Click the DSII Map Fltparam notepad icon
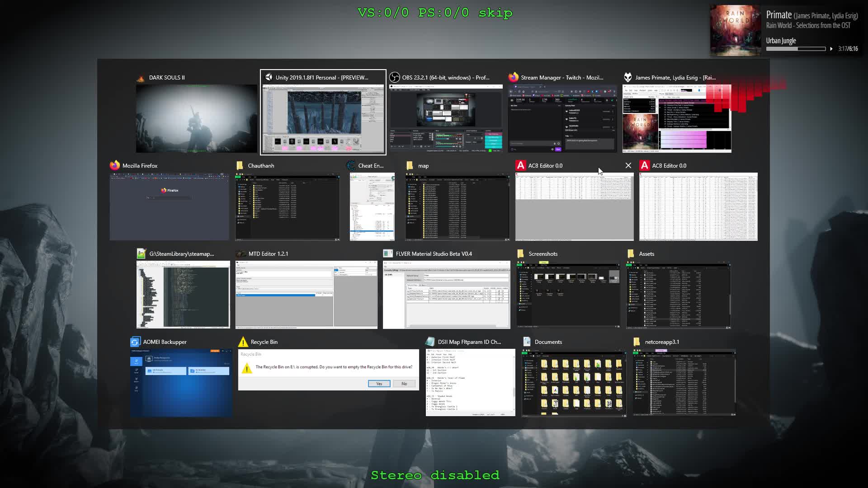Screen dimensions: 868x488 pyautogui.click(x=430, y=342)
